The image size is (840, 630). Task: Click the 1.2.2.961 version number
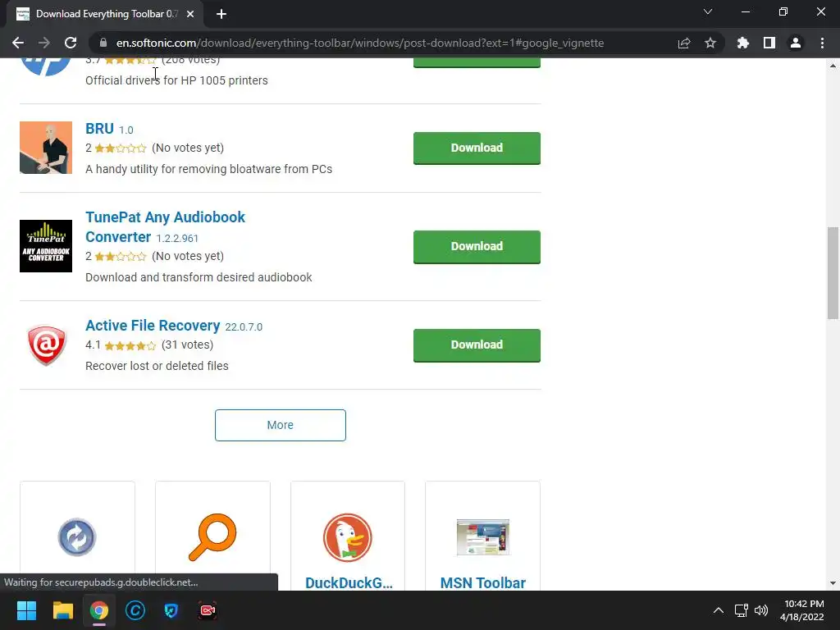(x=177, y=239)
